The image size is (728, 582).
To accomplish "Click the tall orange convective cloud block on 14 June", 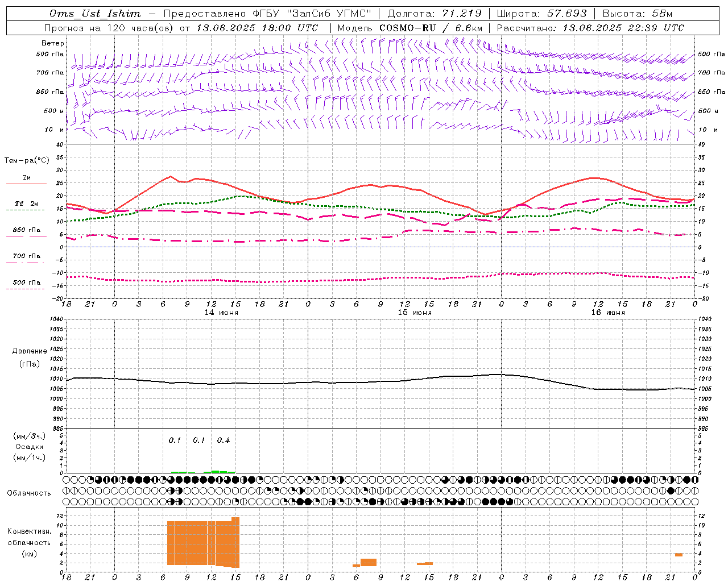I will point(203,543).
